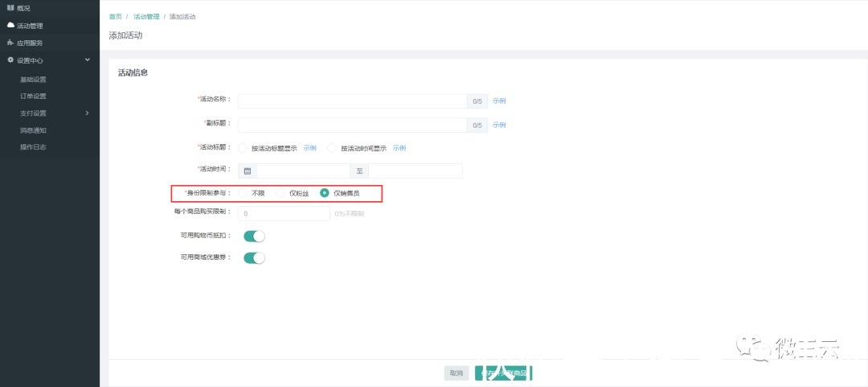The width and height of the screenshot is (868, 387).
Task: Click 示例 link beside 活动名称 field
Action: point(499,101)
